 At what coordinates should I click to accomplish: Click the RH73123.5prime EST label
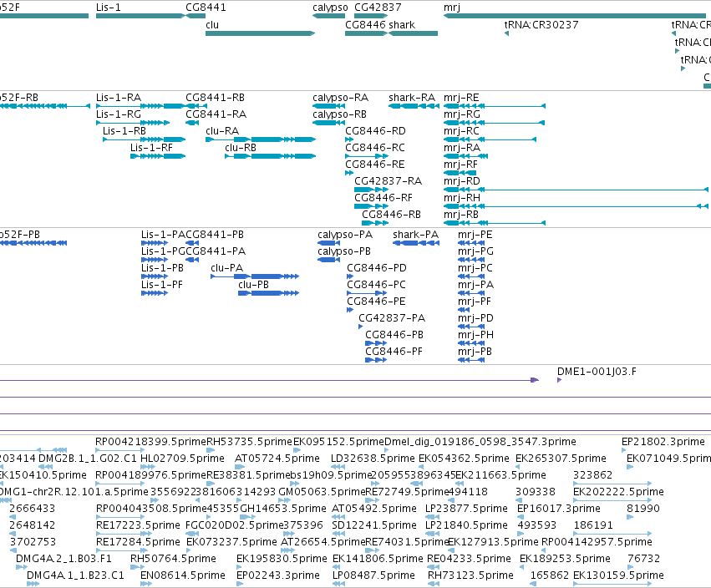(470, 575)
